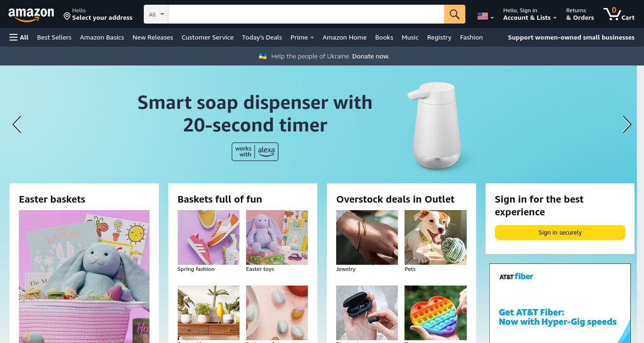Expand the Prime menu dropdown
644x343 pixels.
[302, 37]
